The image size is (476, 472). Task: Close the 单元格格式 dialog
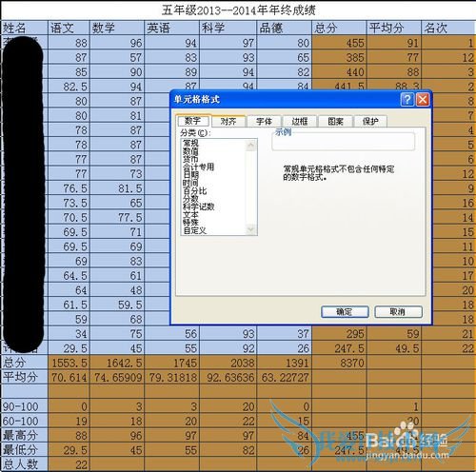click(x=423, y=100)
